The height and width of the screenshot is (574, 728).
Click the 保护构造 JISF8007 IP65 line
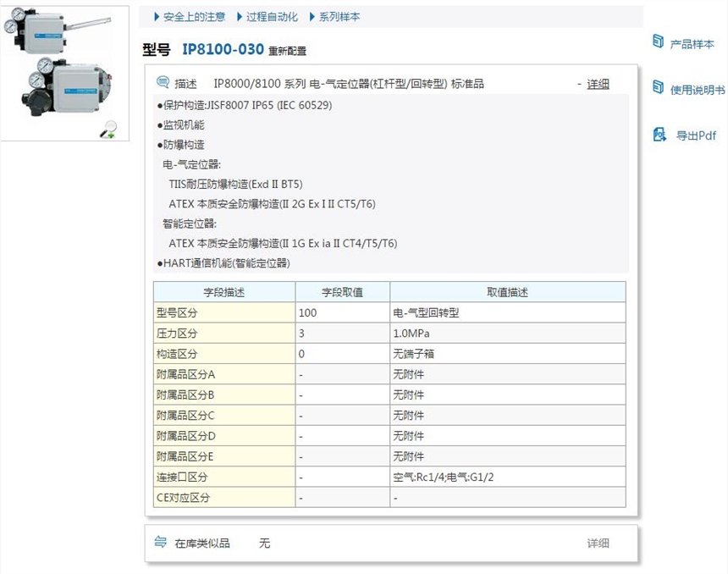pyautogui.click(x=245, y=106)
